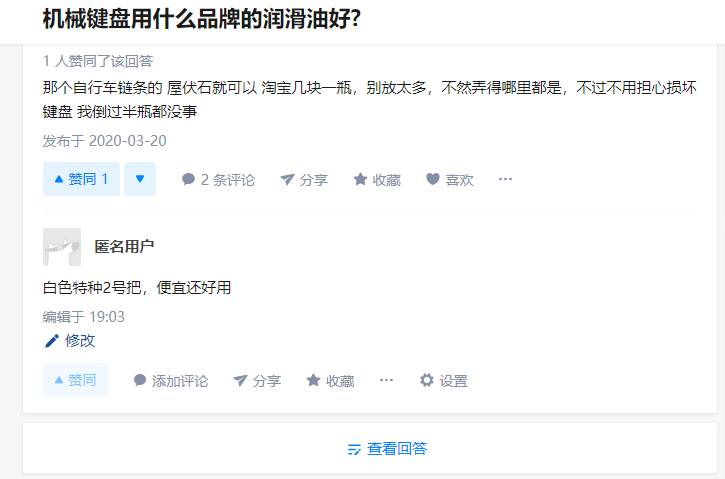
Task: Click the 赞同 button on anonymous answer
Action: pyautogui.click(x=75, y=380)
